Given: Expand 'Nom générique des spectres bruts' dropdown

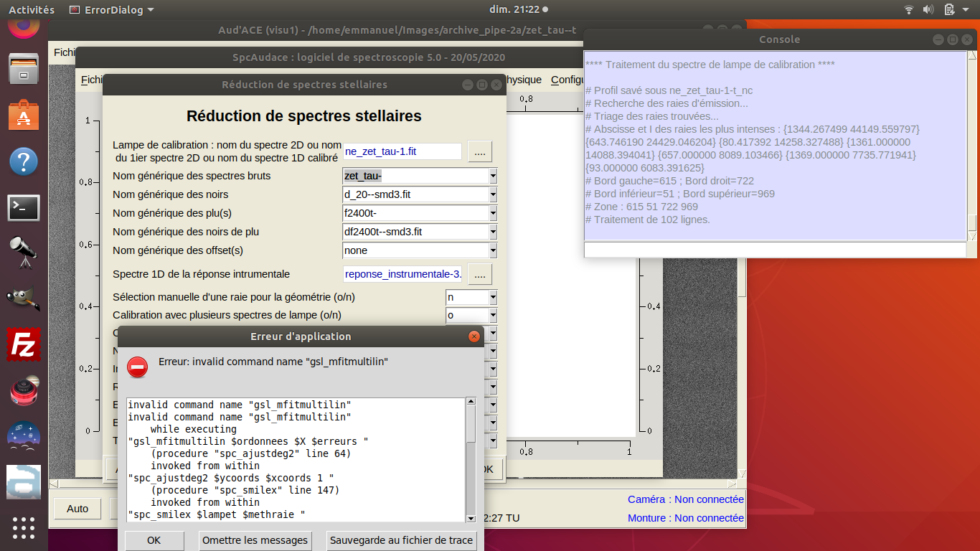Looking at the screenshot, I should tap(492, 176).
